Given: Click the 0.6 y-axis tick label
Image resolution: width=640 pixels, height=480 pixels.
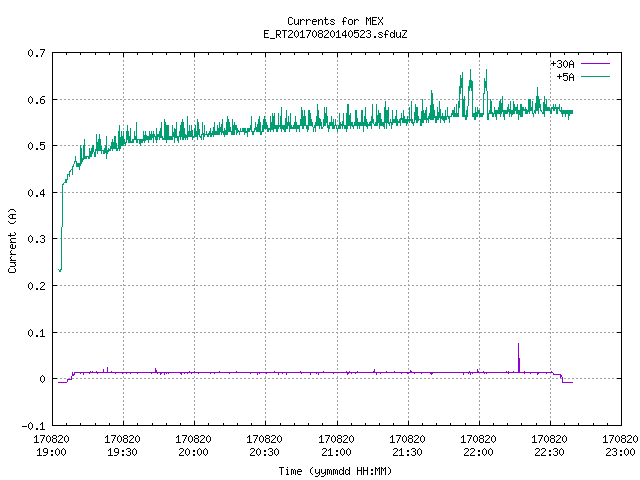Looking at the screenshot, I should pyautogui.click(x=36, y=100).
